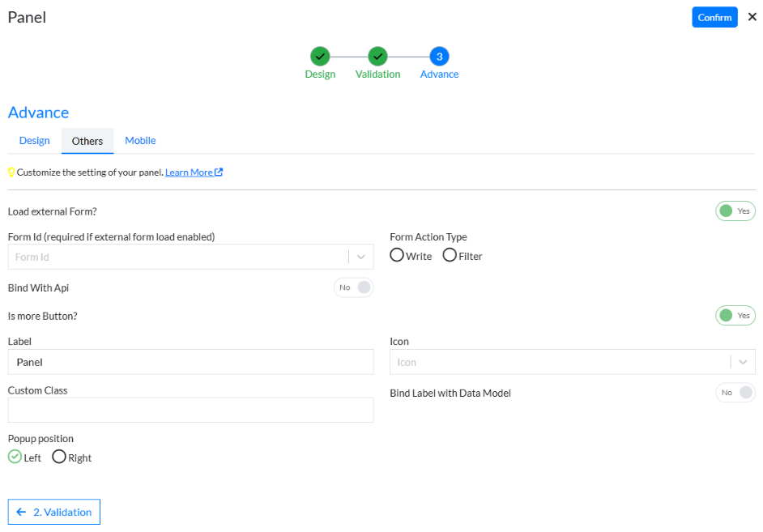Viewport: 763px width, 532px height.
Task: Select the Advance step circle numbered 3
Action: (x=438, y=57)
